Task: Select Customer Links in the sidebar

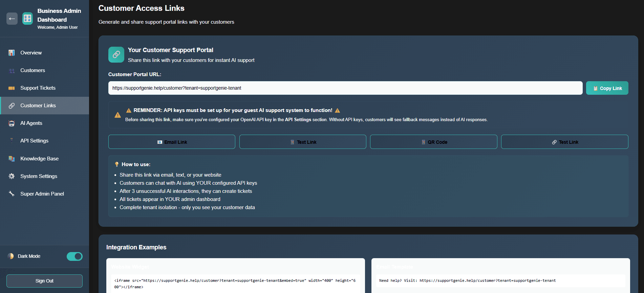Action: (x=38, y=106)
